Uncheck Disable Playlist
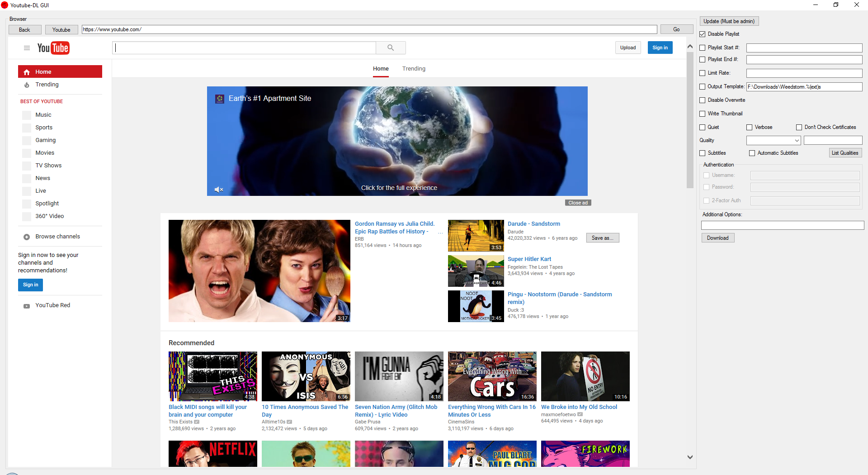 pos(703,34)
